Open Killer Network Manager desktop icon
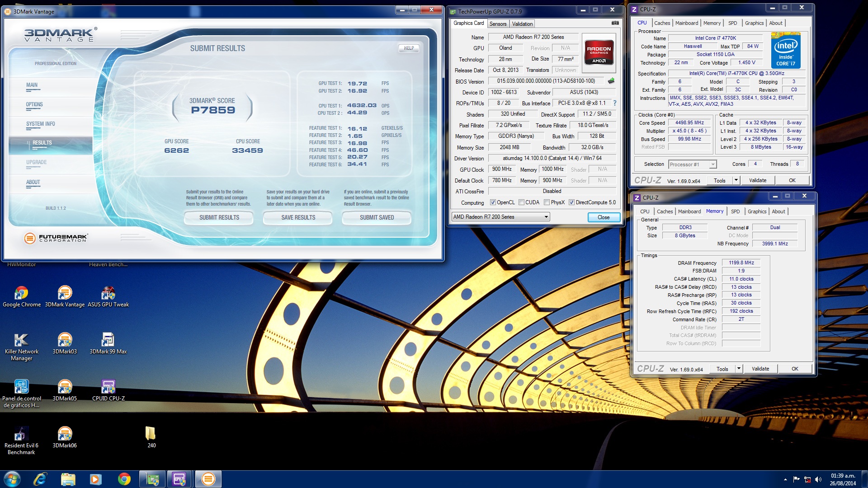 [x=21, y=347]
